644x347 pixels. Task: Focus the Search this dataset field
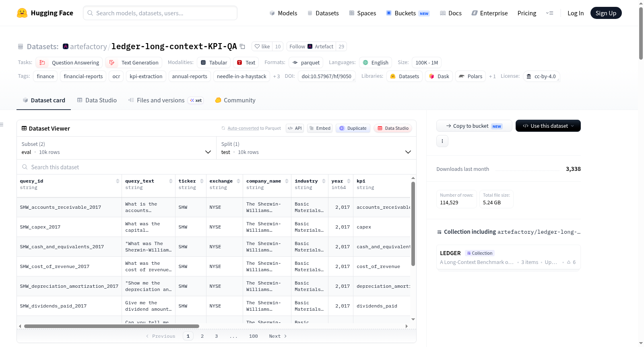coord(217,167)
